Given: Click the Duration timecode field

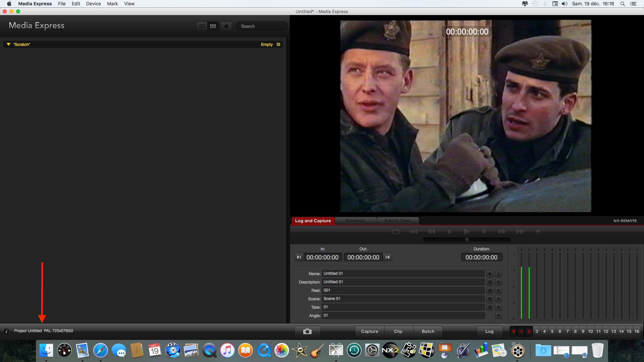Looking at the screenshot, I should point(481,257).
